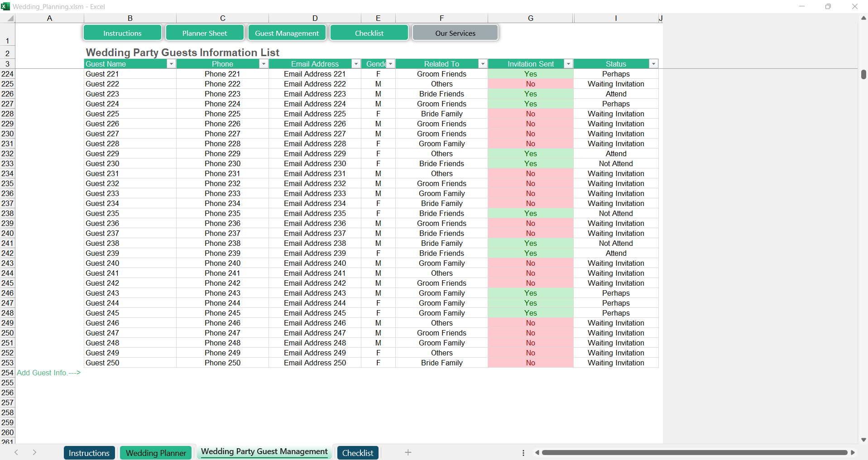This screenshot has height=460, width=868.
Task: Click the sheet tab scroll left arrow
Action: click(x=16, y=452)
